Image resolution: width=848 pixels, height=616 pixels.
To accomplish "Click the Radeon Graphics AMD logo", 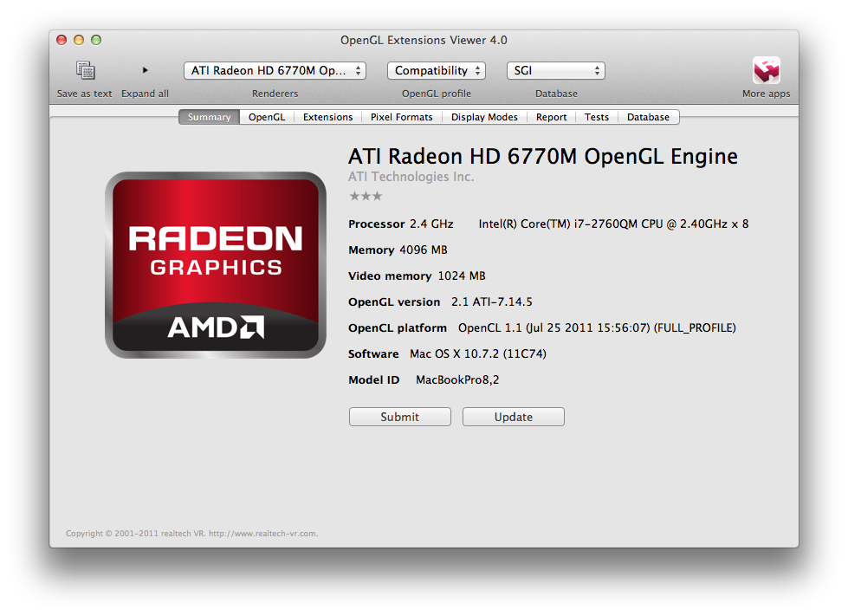I will tap(215, 265).
